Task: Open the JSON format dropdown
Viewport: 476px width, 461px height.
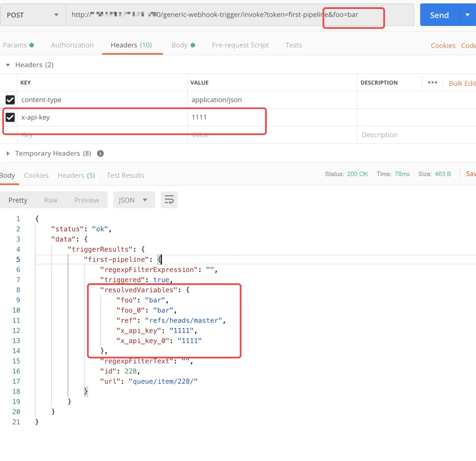Action: 134,200
